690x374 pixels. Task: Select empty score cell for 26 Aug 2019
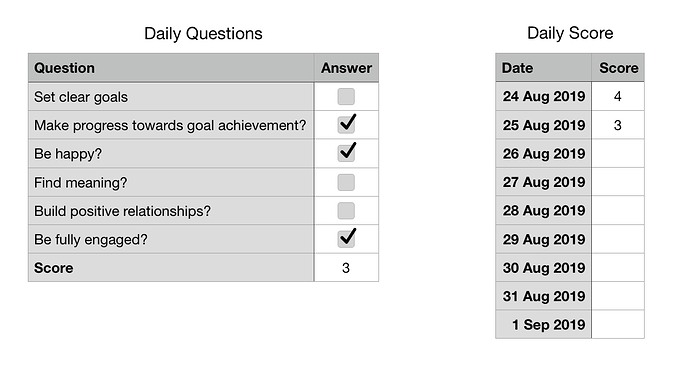pos(618,153)
